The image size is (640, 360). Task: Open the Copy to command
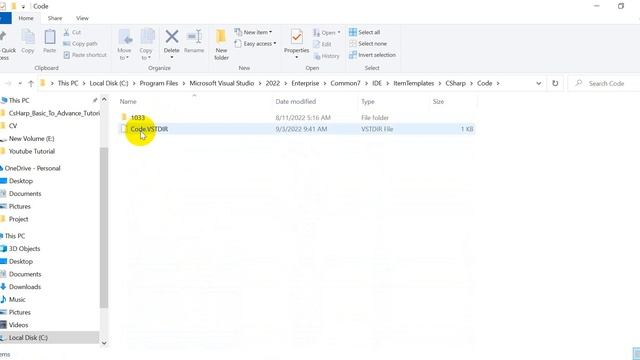coord(146,45)
